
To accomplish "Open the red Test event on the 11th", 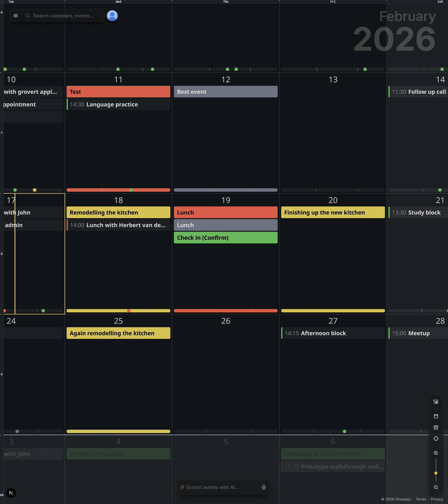I will [118, 92].
